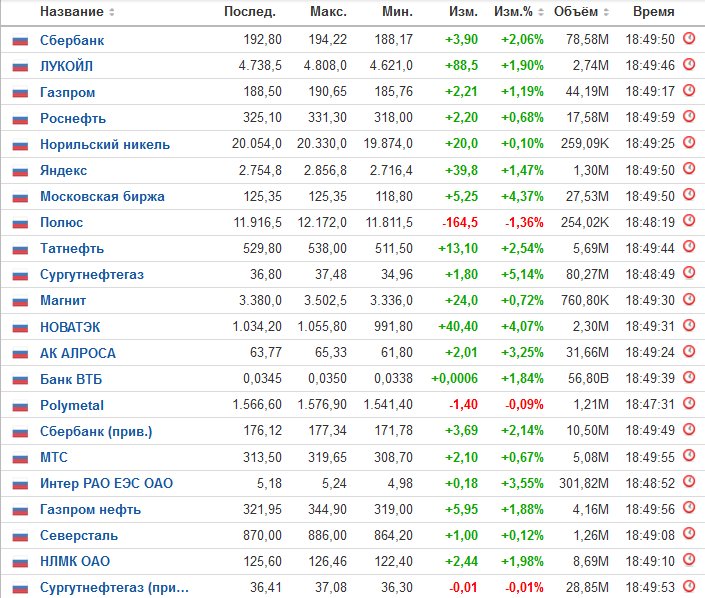The width and height of the screenshot is (705, 598).
Task: Click the Изм. column header
Action: (463, 12)
